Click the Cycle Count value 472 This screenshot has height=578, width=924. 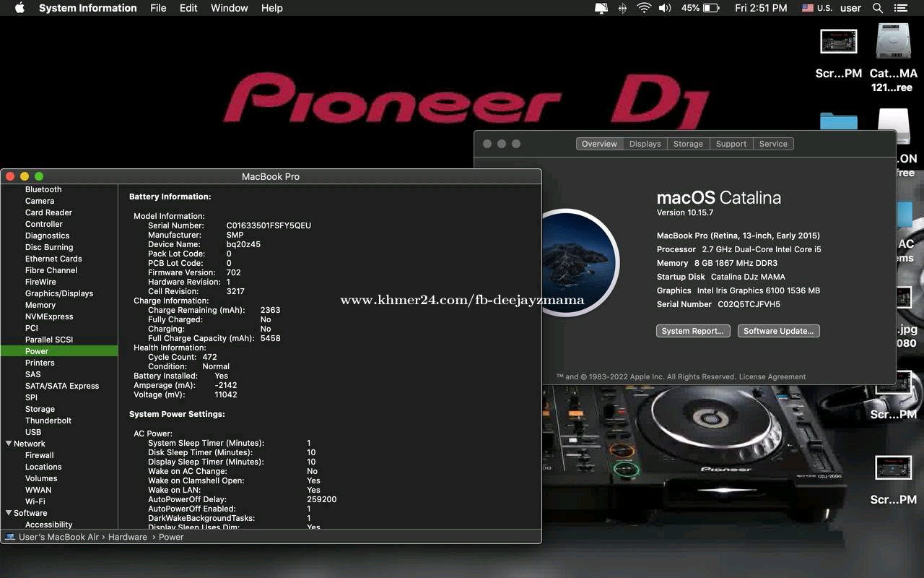click(209, 357)
